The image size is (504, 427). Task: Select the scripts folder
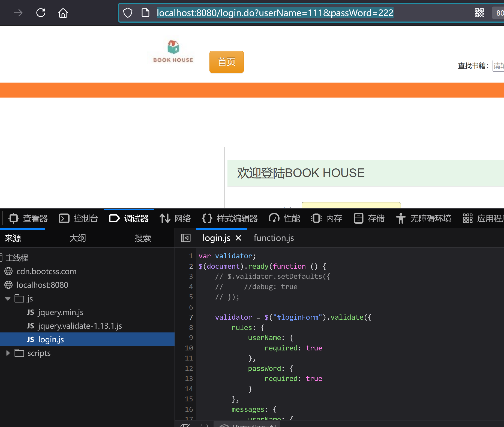(x=33, y=353)
